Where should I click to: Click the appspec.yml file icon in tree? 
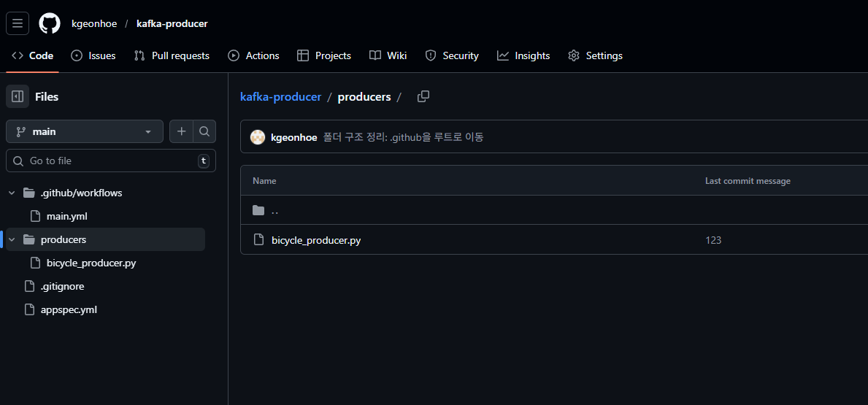point(29,310)
